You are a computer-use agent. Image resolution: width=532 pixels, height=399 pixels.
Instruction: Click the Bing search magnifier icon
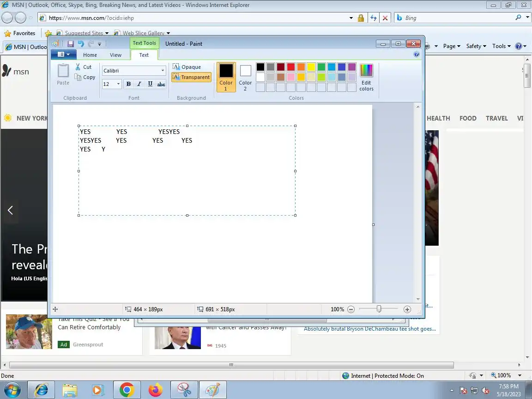(x=518, y=17)
